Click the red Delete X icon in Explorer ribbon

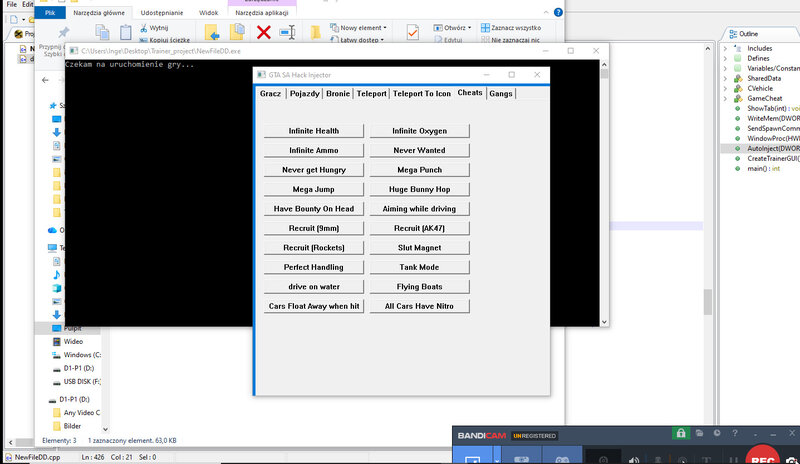coord(264,33)
